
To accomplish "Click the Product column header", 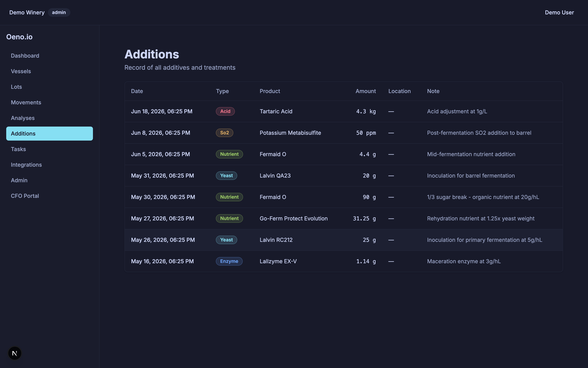I will click(x=270, y=91).
